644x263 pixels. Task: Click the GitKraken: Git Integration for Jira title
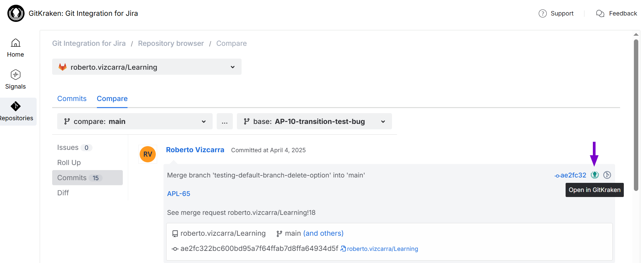pos(83,13)
